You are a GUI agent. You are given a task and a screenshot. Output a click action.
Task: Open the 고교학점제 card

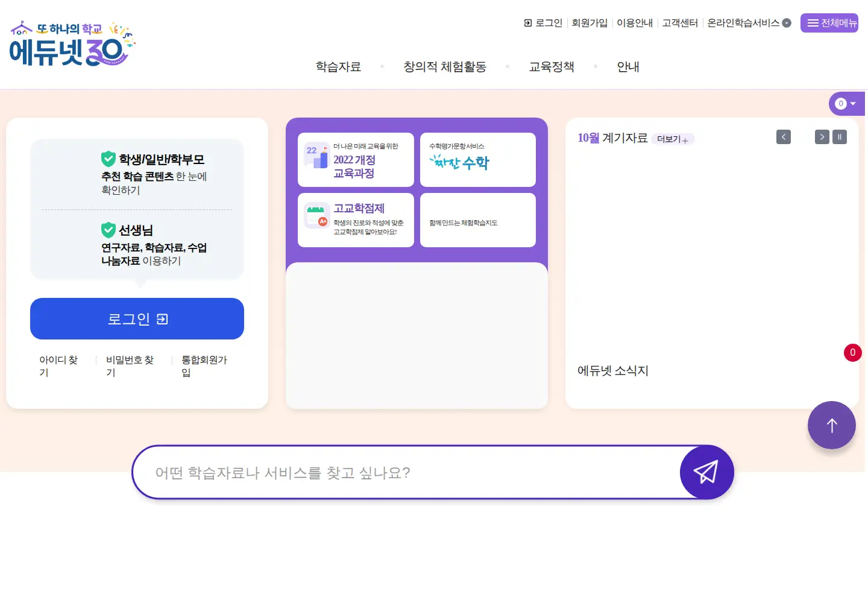coord(356,220)
